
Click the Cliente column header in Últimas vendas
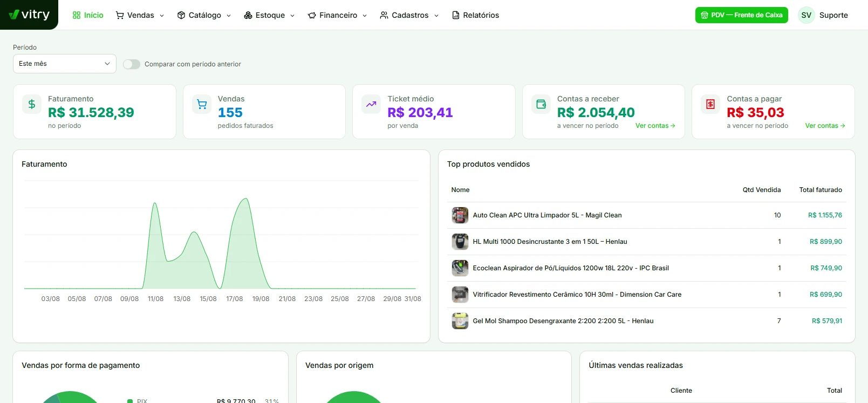point(681,391)
